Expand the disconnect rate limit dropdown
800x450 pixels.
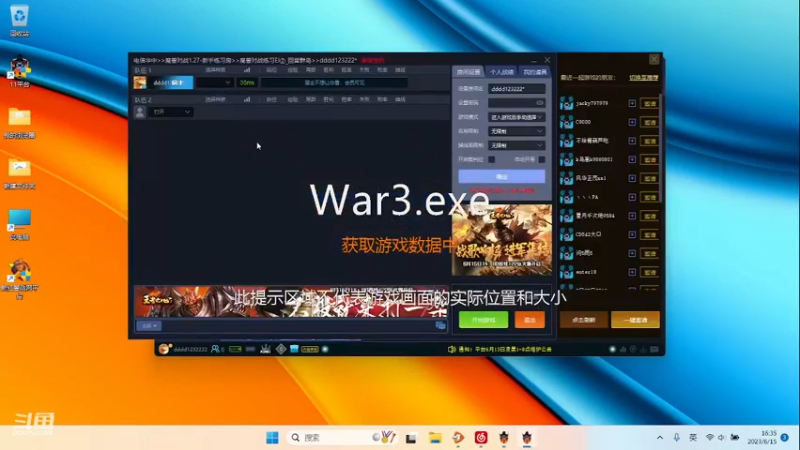[x=516, y=145]
